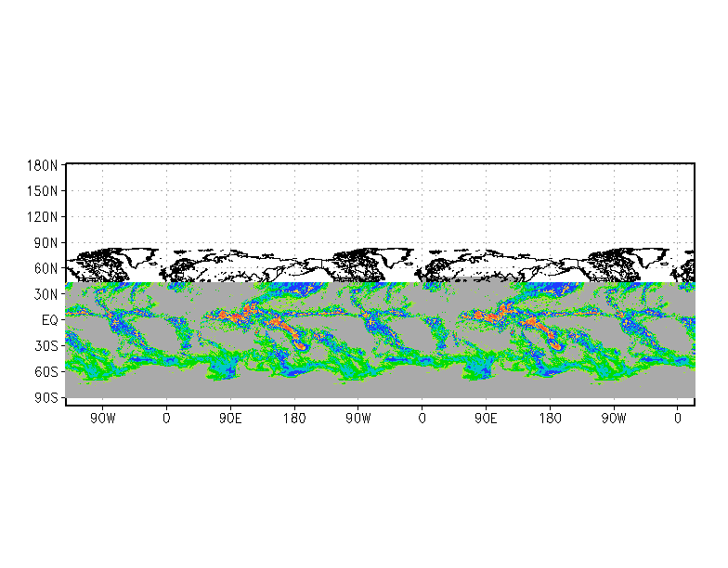This screenshot has height=568, width=728.
Task: Select the EQ equator axis label
Action: pyautogui.click(x=50, y=320)
